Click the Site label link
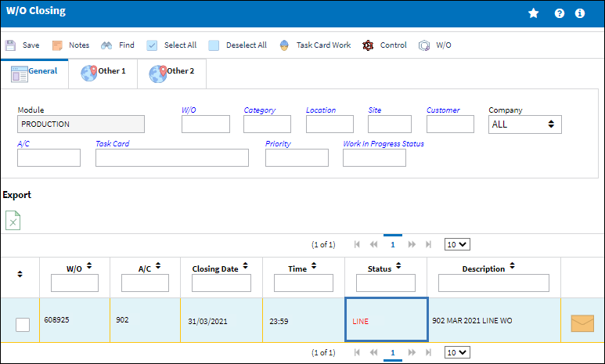Image resolution: width=605 pixels, height=364 pixels. click(375, 110)
